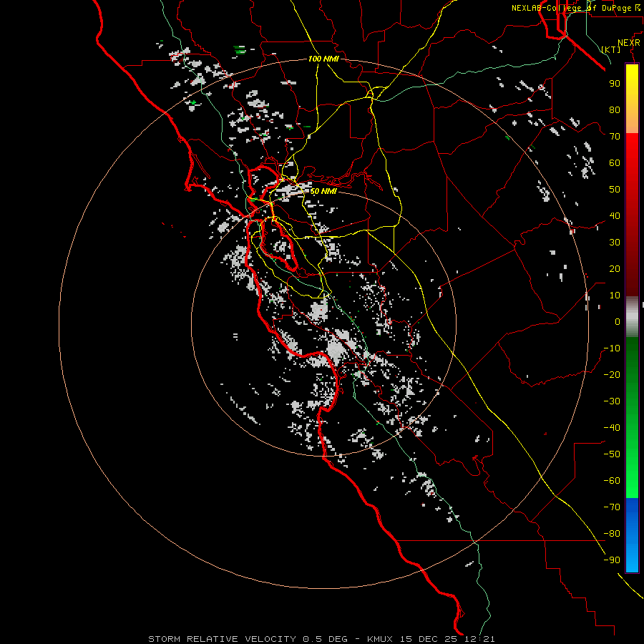The image size is (644, 644).
Task: Click the '90' label on the velocity scale
Action: (615, 84)
